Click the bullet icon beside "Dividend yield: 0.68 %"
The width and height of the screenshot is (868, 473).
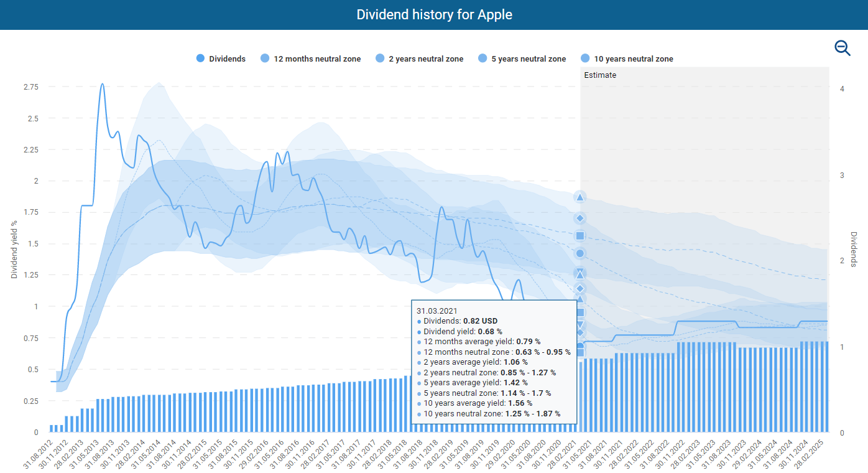point(418,331)
